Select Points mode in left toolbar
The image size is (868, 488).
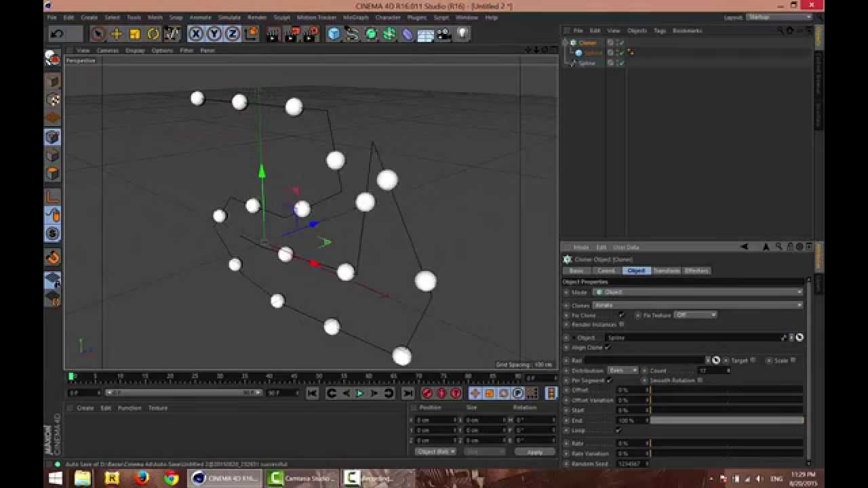coord(53,137)
